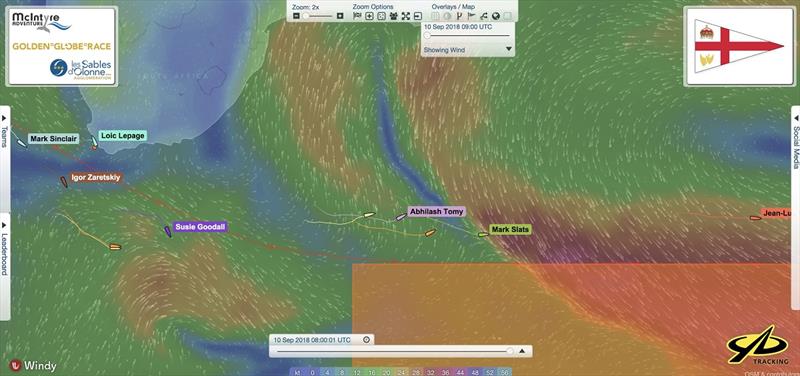
Task: Open the Windy logo link
Action: point(33,365)
